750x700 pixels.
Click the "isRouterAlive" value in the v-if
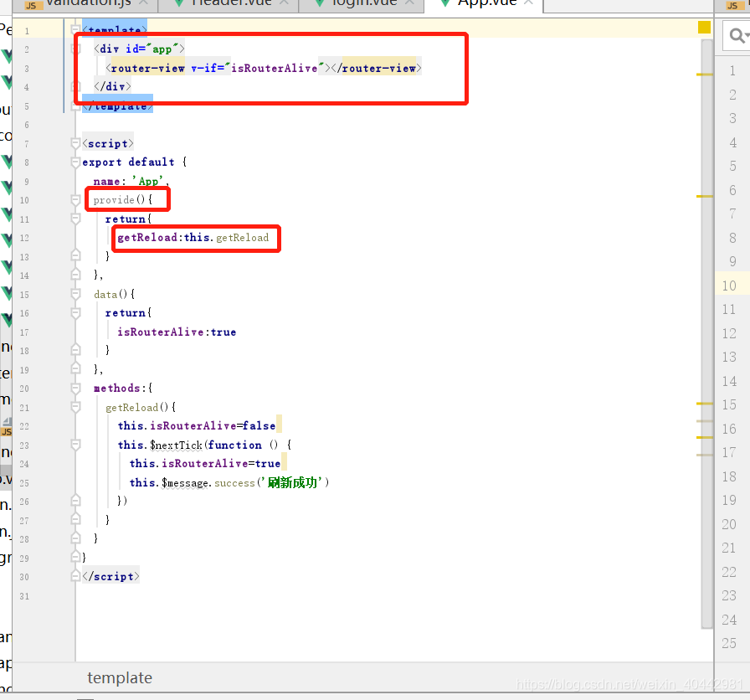274,69
